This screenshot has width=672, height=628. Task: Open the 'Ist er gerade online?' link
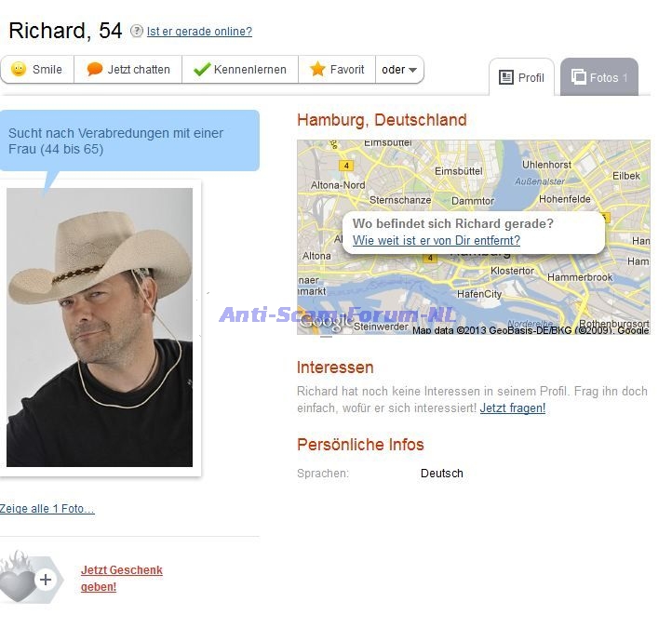click(x=199, y=32)
